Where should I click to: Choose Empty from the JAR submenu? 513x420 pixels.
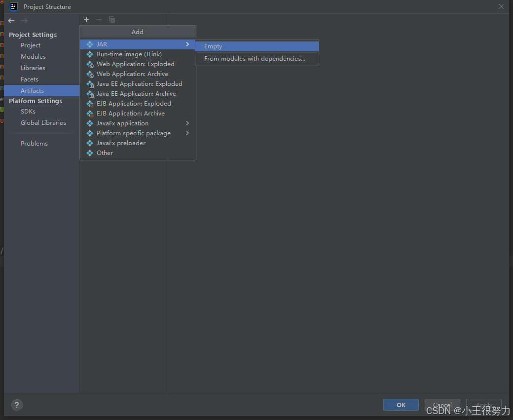pyautogui.click(x=257, y=46)
